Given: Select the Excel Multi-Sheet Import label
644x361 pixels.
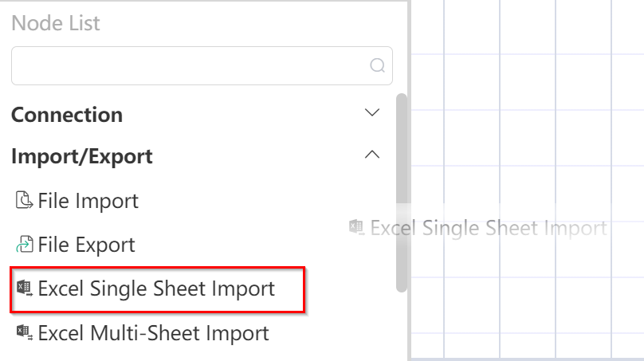Looking at the screenshot, I should tap(153, 332).
